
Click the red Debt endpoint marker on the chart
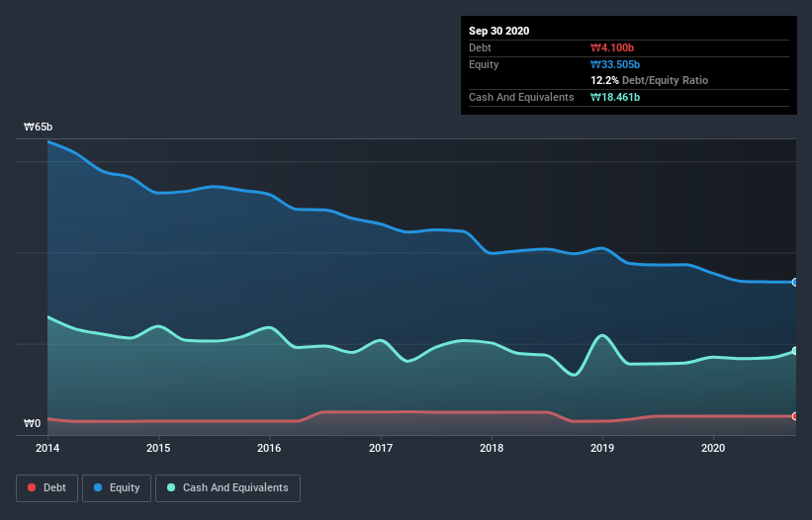pos(795,416)
